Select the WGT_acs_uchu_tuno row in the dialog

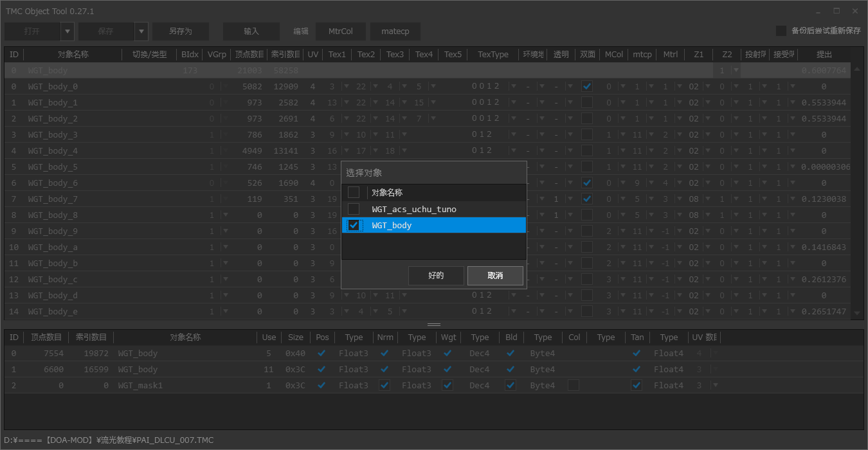point(434,209)
